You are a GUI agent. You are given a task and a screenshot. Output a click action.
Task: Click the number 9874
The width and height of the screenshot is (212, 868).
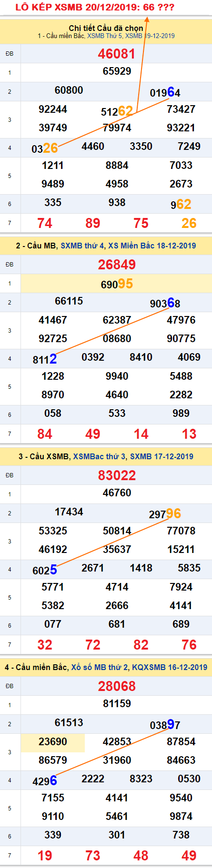pyautogui.click(x=181, y=817)
